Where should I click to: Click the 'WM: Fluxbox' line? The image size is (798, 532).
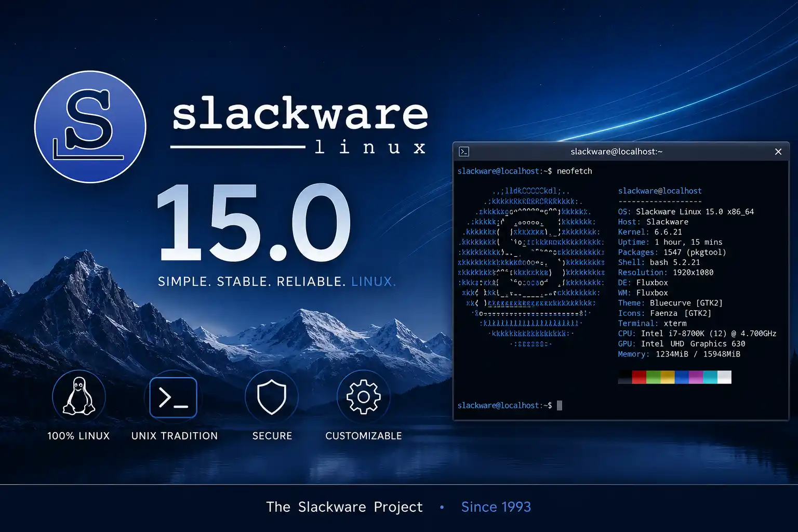pos(643,292)
